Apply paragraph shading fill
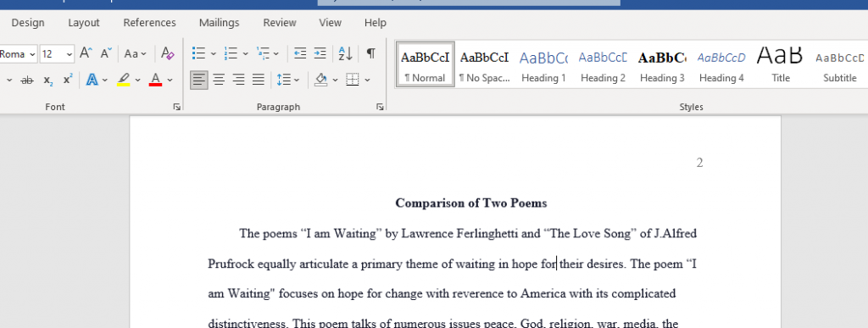Image resolution: width=868 pixels, height=328 pixels. 321,81
